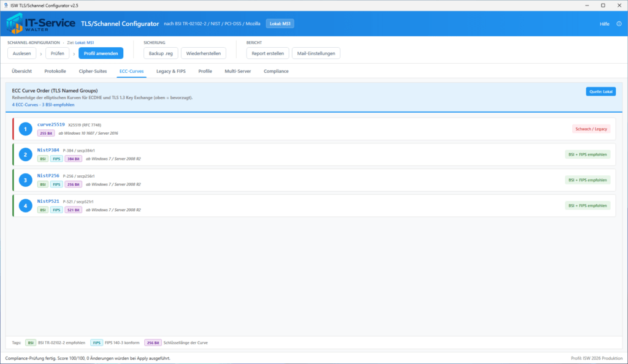The image size is (628, 364).
Task: Click the NistP384 curve name
Action: click(48, 150)
